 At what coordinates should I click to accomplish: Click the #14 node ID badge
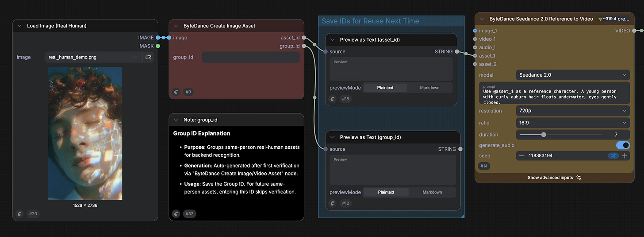click(484, 166)
